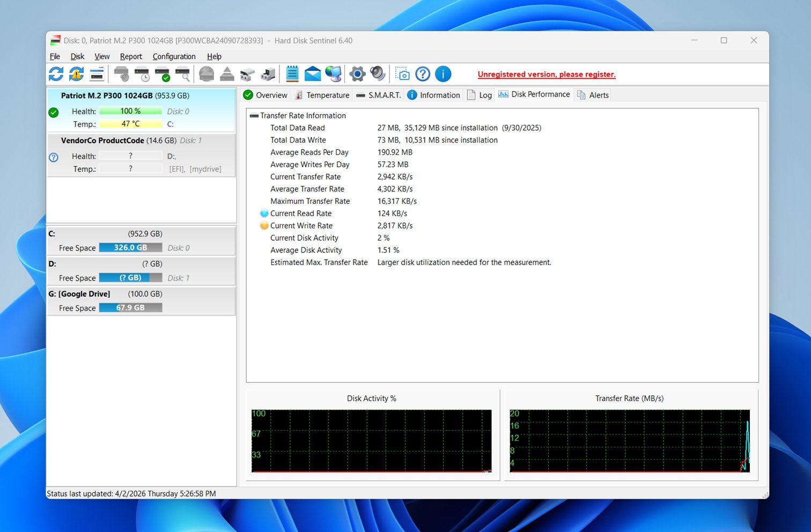Image resolution: width=811 pixels, height=532 pixels.
Task: Click the health status question mark of Disk 1
Action: (x=53, y=157)
